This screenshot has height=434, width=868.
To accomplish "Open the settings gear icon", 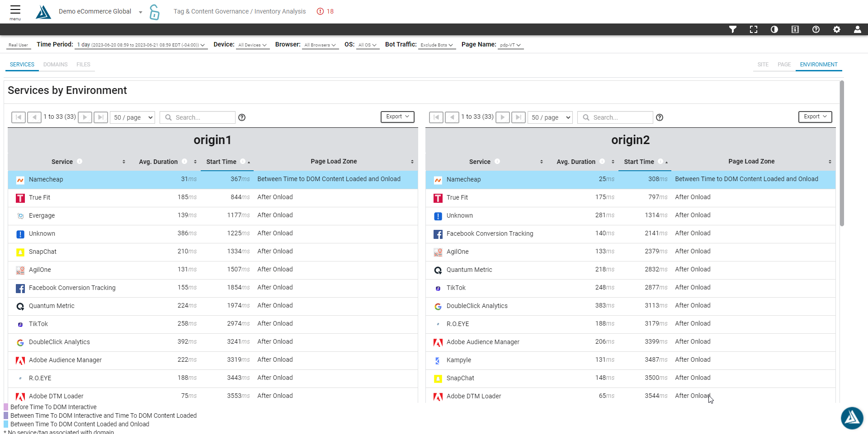I will (837, 29).
